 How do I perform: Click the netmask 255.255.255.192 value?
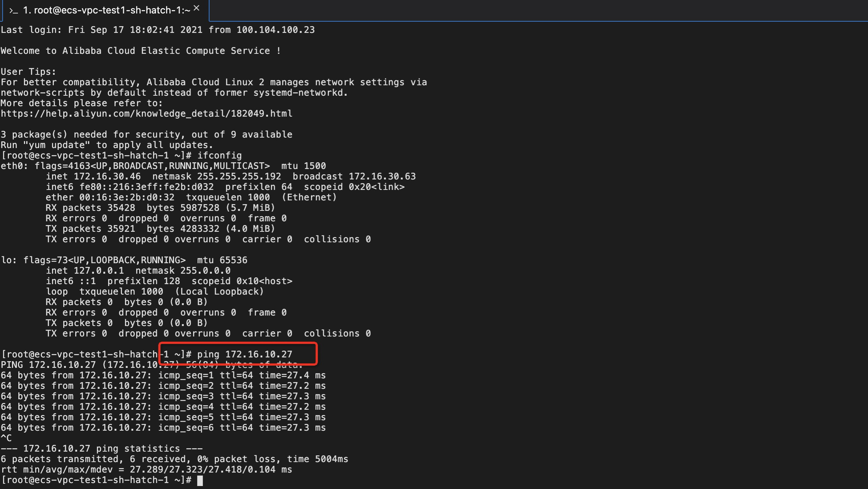tap(239, 176)
